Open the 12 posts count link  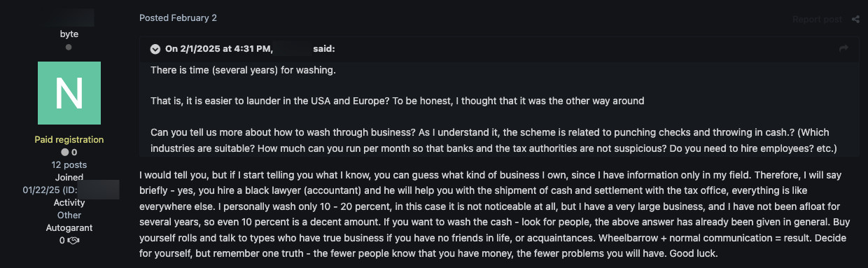69,164
